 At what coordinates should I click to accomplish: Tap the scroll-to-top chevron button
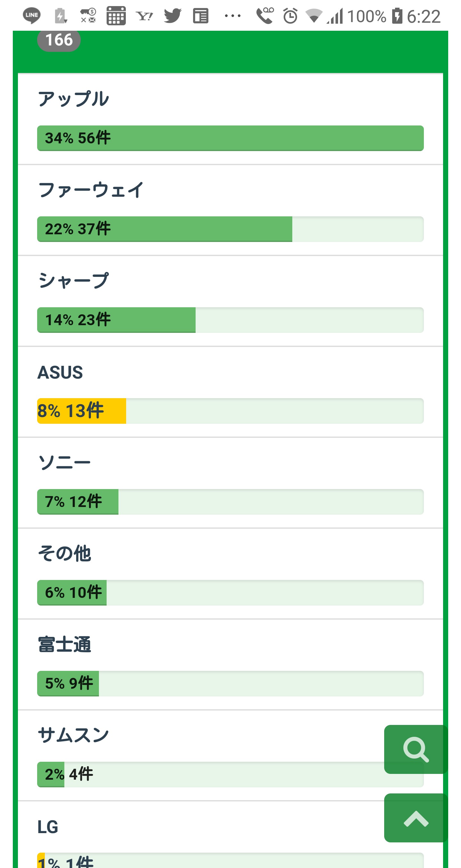point(416,818)
